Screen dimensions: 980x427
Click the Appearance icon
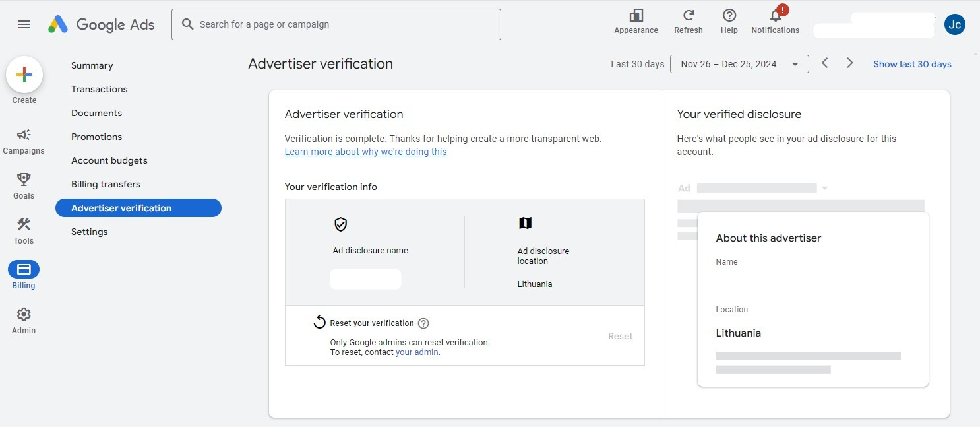(636, 16)
